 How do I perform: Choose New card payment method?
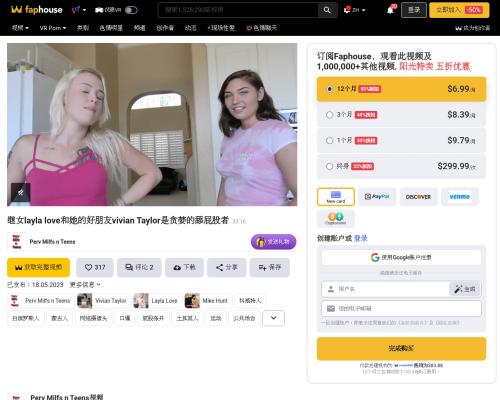pyautogui.click(x=336, y=197)
